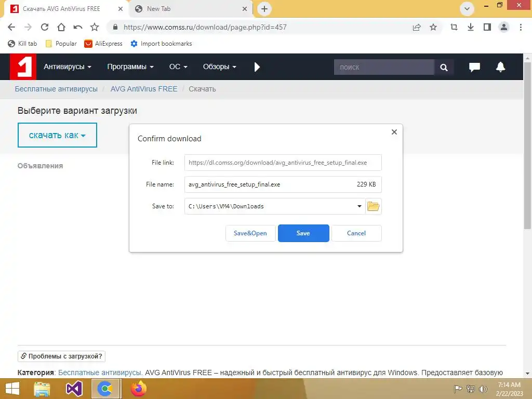Close the Confirm download dialog
532x399 pixels.
[x=394, y=132]
